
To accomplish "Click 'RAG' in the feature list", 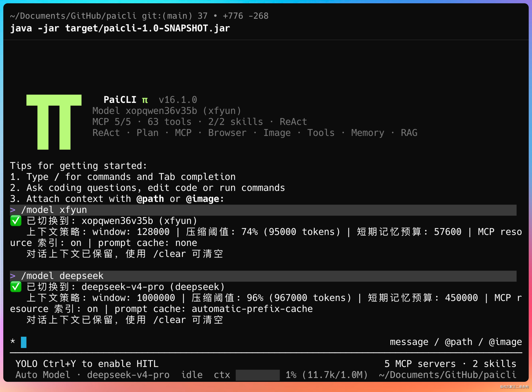I will [409, 133].
